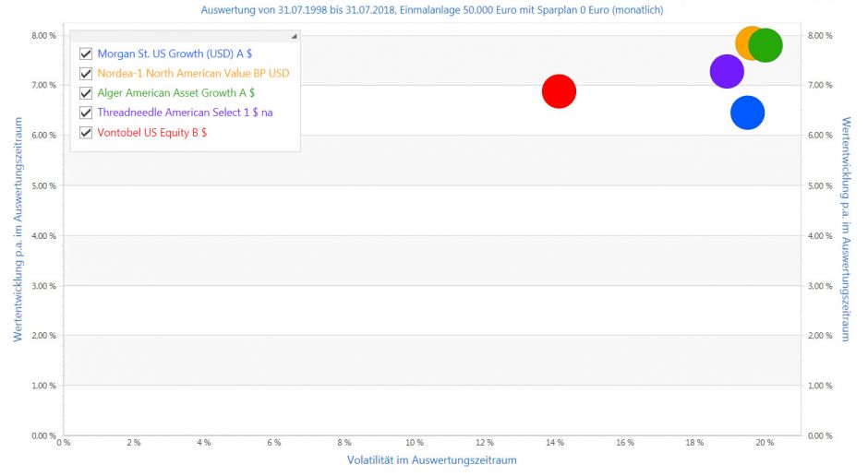The width and height of the screenshot is (868, 476).
Task: Select the Vontobel US Equity legend text
Action: (x=151, y=133)
